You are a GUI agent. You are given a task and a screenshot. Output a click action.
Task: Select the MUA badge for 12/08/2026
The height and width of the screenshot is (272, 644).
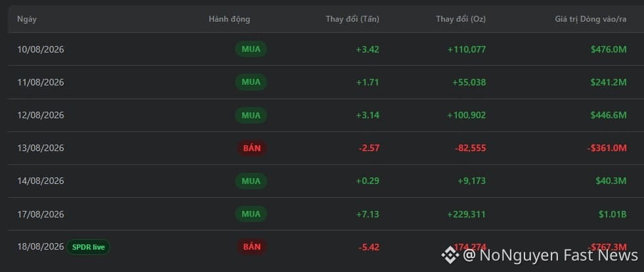click(251, 115)
